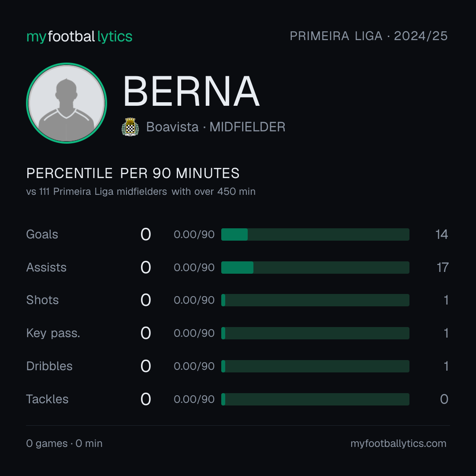Select the BERNA player name heading
The image size is (476, 476).
[191, 91]
